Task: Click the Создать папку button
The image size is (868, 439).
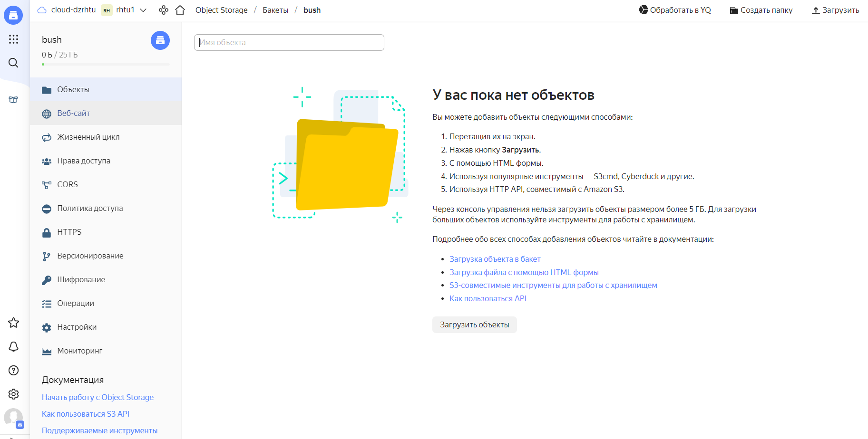Action: point(761,10)
